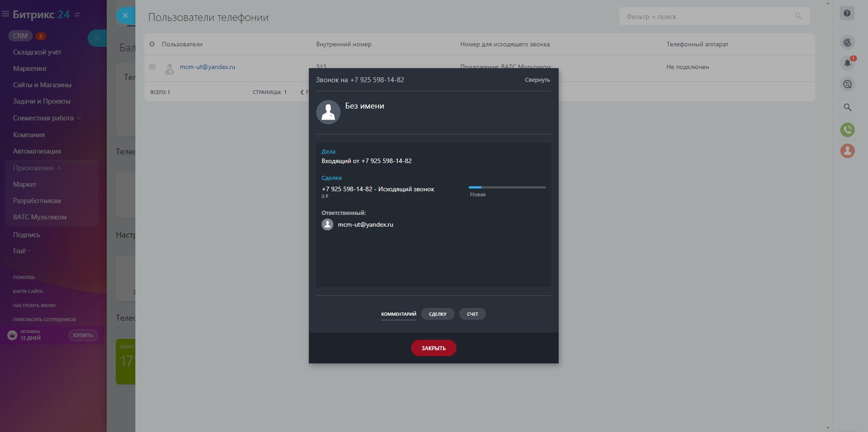Viewport: 868px width, 432px height.
Task: Open activity Входящий от +7 925 598-14-82
Action: pyautogui.click(x=367, y=161)
